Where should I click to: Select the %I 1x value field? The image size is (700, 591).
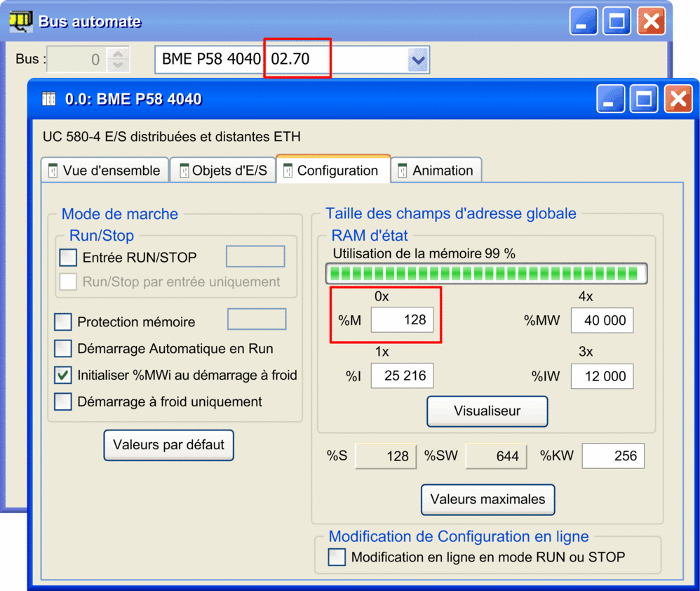pyautogui.click(x=402, y=376)
